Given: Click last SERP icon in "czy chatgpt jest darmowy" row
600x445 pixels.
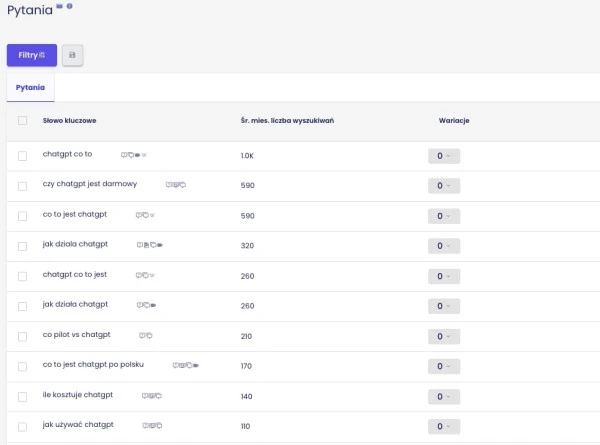Looking at the screenshot, I should click(x=183, y=185).
